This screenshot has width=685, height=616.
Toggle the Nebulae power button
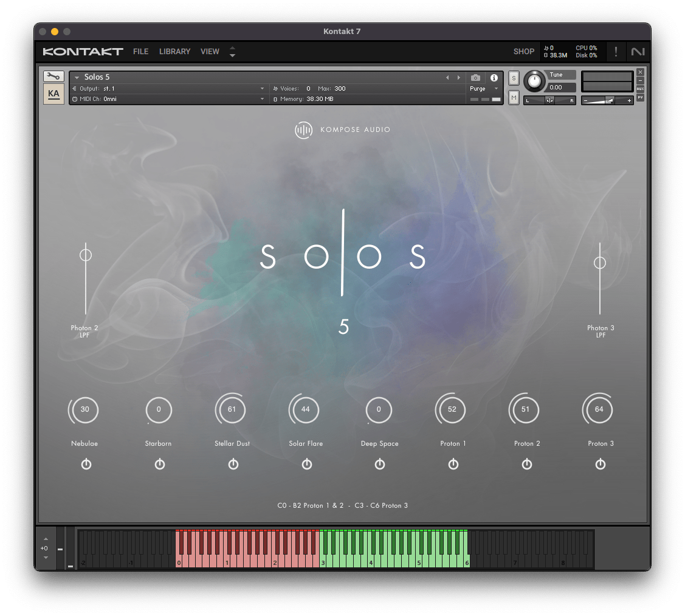pos(86,465)
